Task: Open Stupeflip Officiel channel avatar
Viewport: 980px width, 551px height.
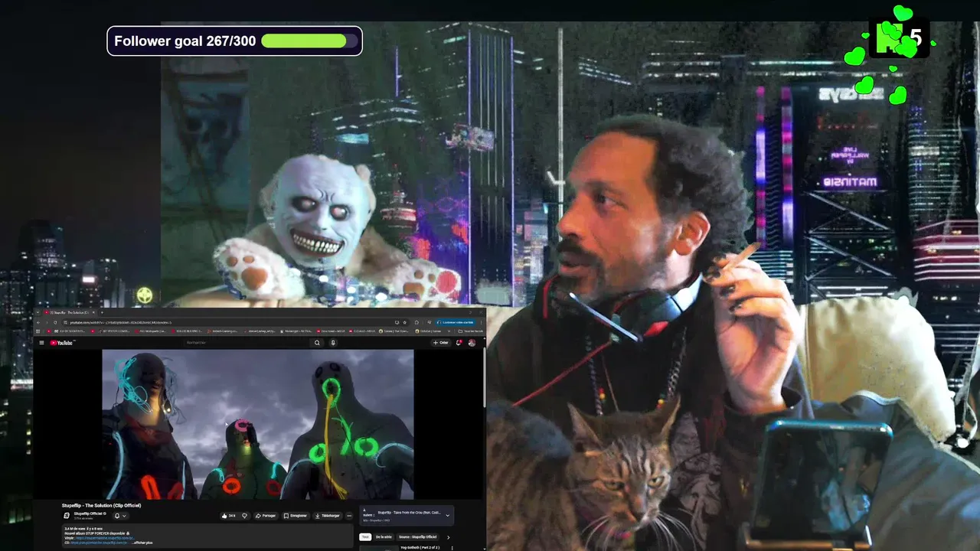Action: coord(67,516)
